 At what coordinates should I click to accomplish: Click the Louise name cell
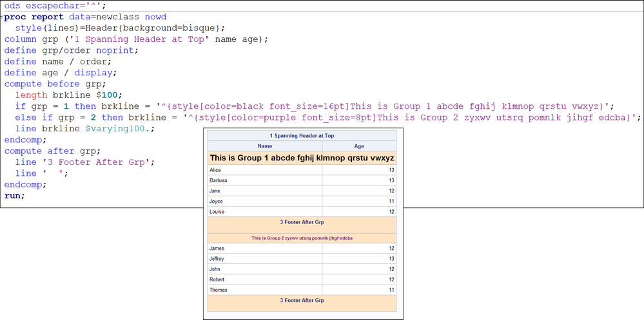click(265, 212)
